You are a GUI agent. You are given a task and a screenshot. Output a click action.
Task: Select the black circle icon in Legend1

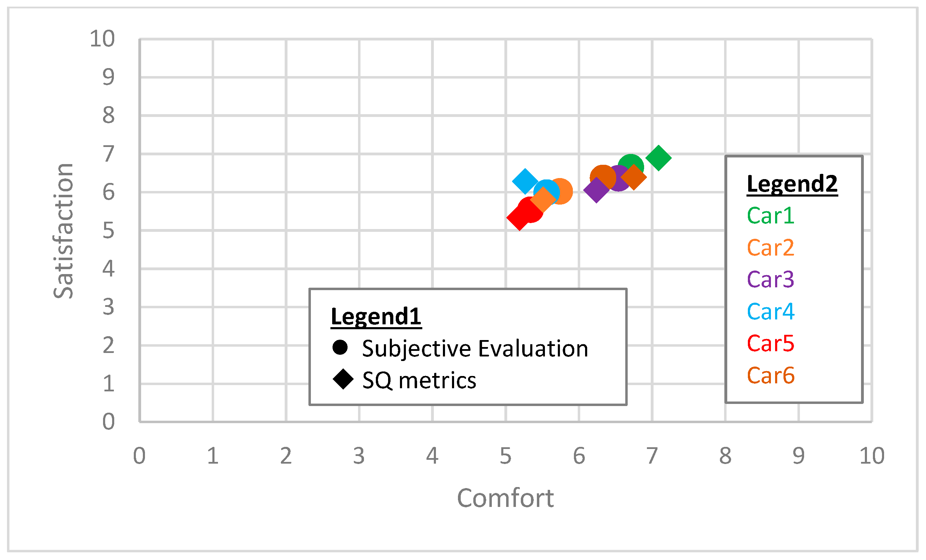coord(340,347)
